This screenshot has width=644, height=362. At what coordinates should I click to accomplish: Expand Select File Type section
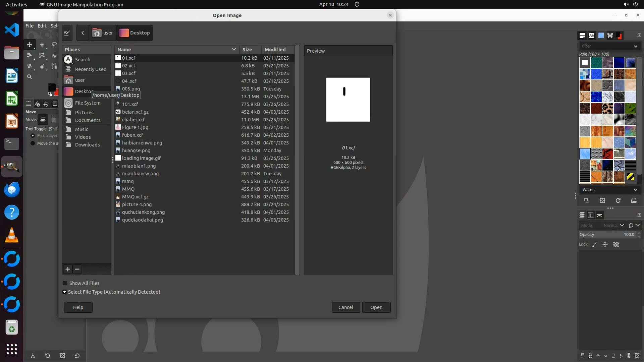pyautogui.click(x=65, y=292)
